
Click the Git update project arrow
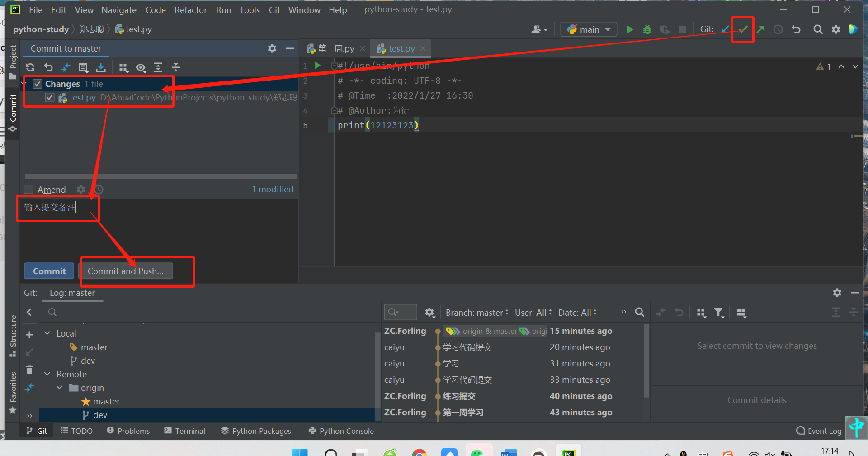point(725,29)
